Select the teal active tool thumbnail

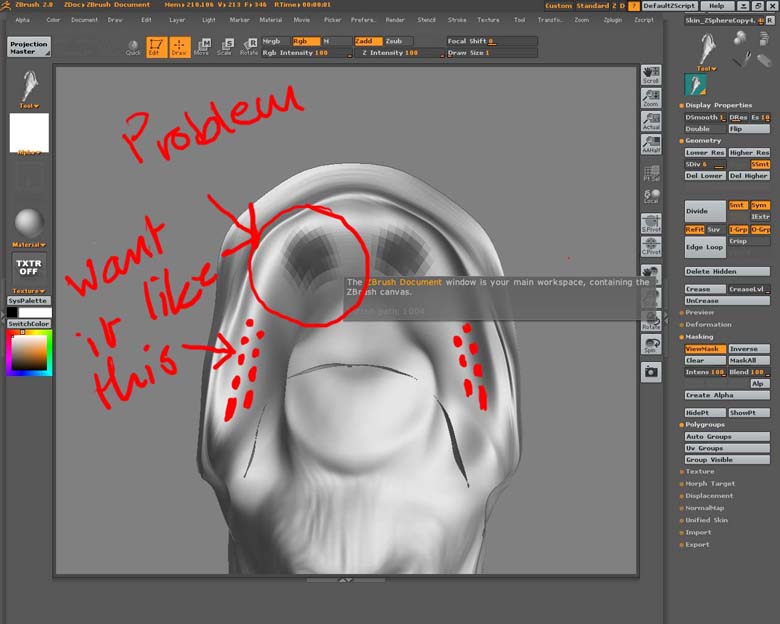695,85
